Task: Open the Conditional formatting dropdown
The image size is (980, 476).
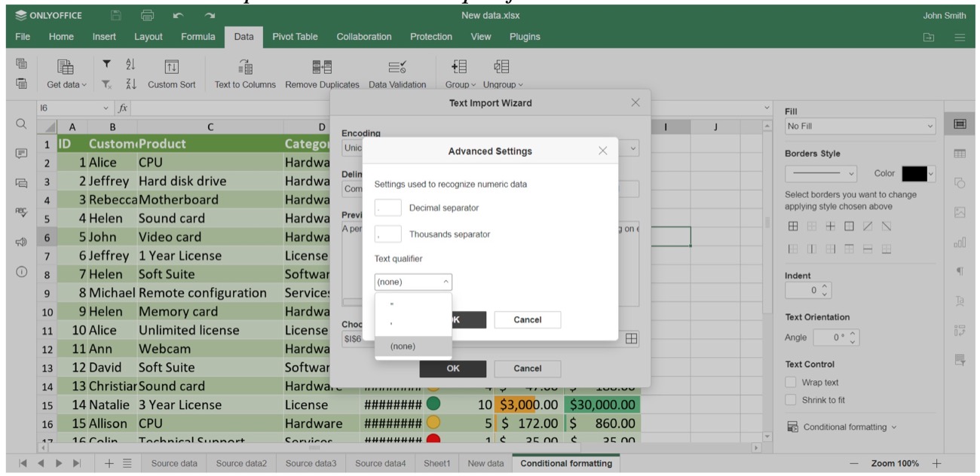Action: click(844, 426)
